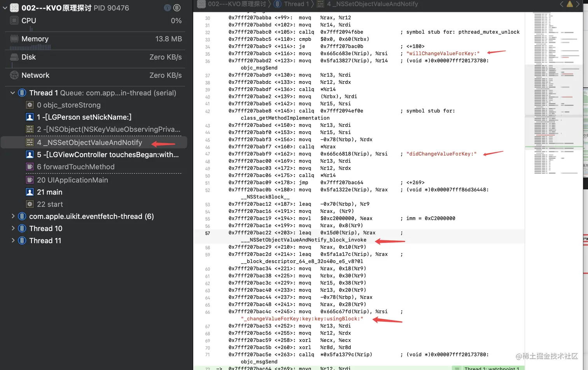Select the 1 -[LGPerson setNickName:] frame label

(84, 117)
